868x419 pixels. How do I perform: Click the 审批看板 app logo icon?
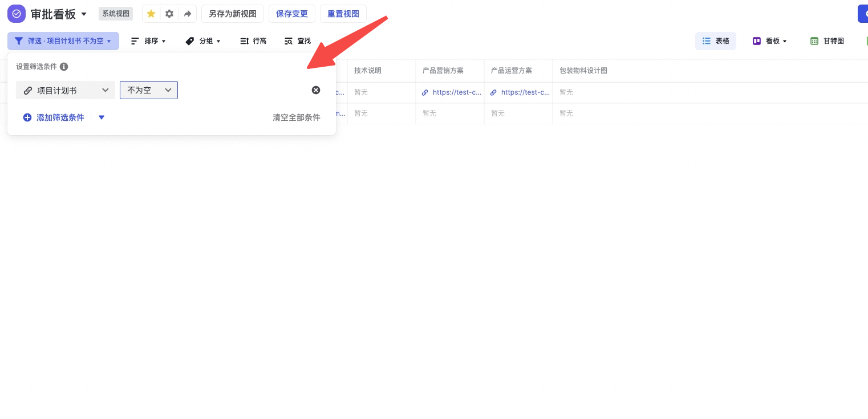[x=17, y=14]
